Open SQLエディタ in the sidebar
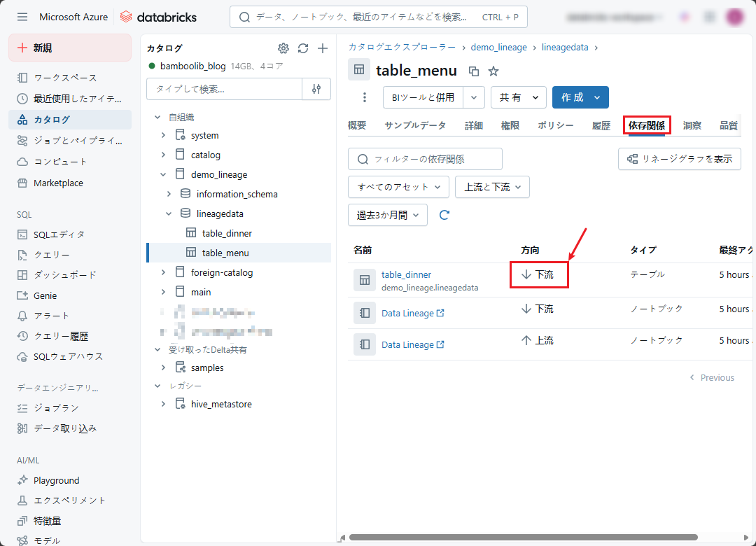The width and height of the screenshot is (756, 546). click(70, 234)
